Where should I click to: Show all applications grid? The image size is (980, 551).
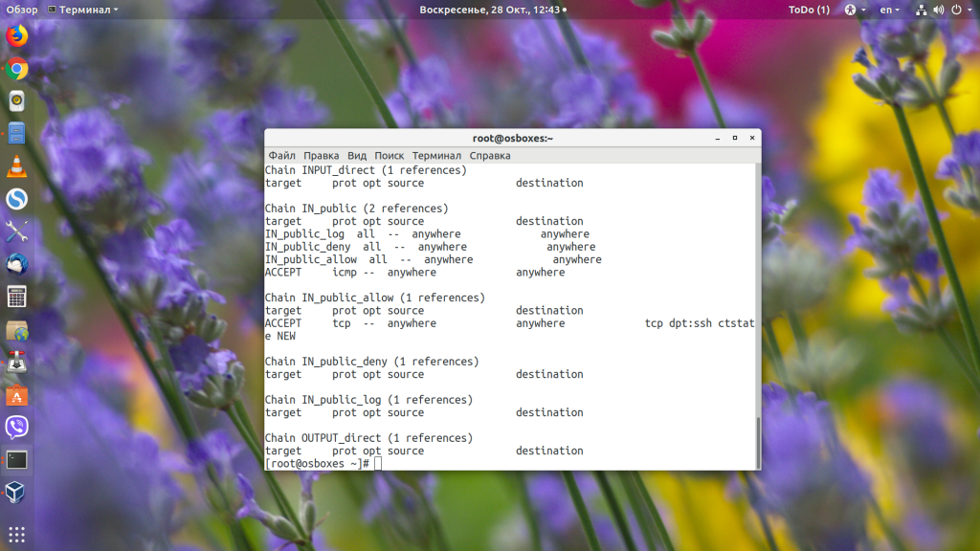pos(17,534)
